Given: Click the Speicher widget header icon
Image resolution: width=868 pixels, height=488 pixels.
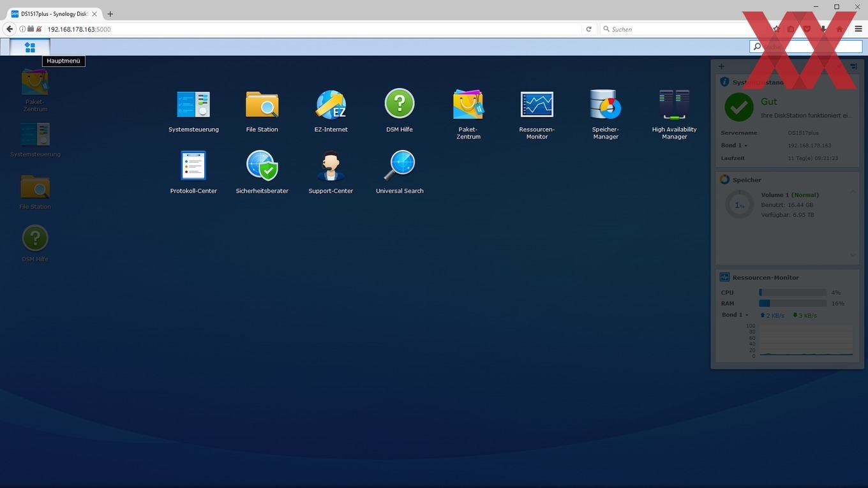Looking at the screenshot, I should pyautogui.click(x=724, y=180).
